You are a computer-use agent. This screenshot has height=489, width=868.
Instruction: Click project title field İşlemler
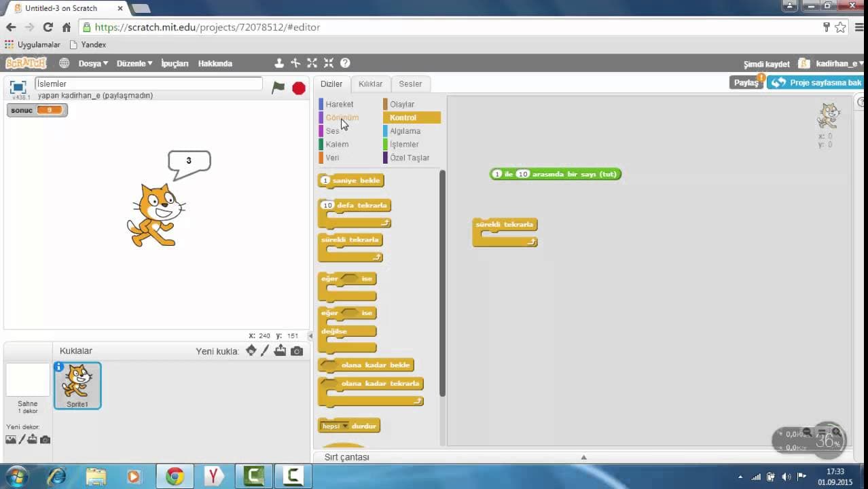tap(149, 84)
